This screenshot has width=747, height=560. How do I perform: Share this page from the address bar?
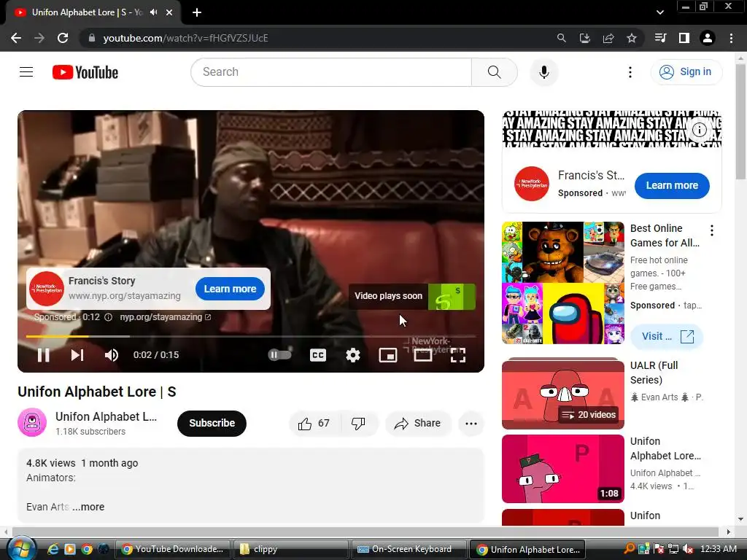pyautogui.click(x=608, y=38)
